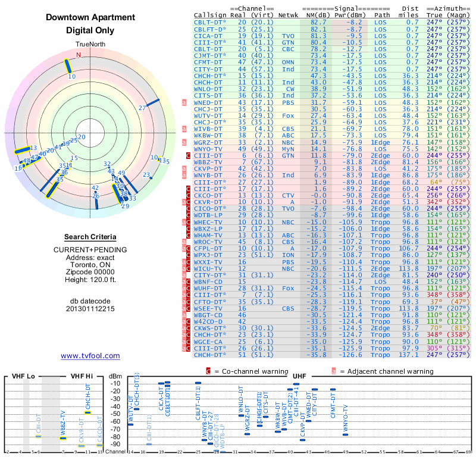The height and width of the screenshot is (457, 476).
Task: Click the WXXI-TV callsign
Action: [208, 262]
